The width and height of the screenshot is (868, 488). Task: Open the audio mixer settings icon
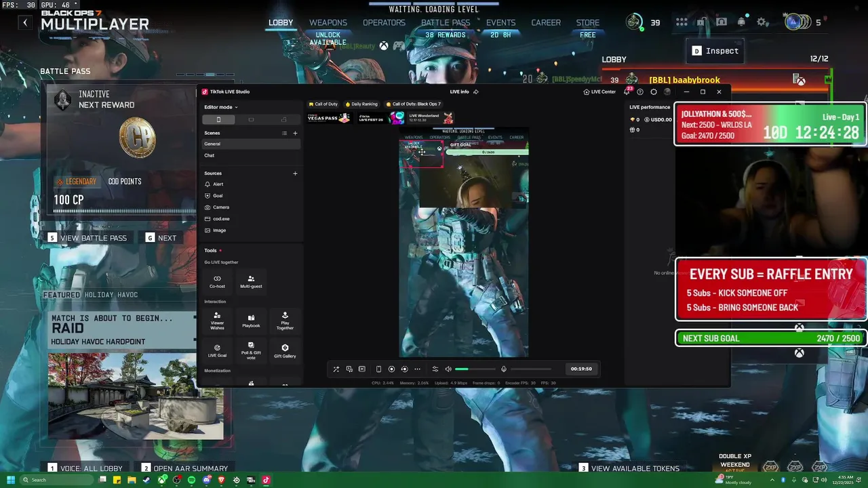click(x=435, y=369)
